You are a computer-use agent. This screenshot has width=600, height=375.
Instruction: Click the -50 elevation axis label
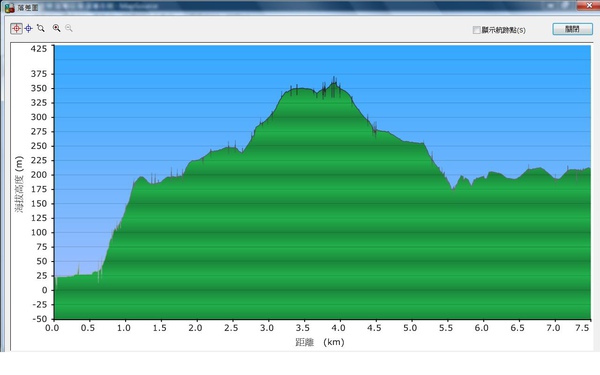(x=39, y=319)
